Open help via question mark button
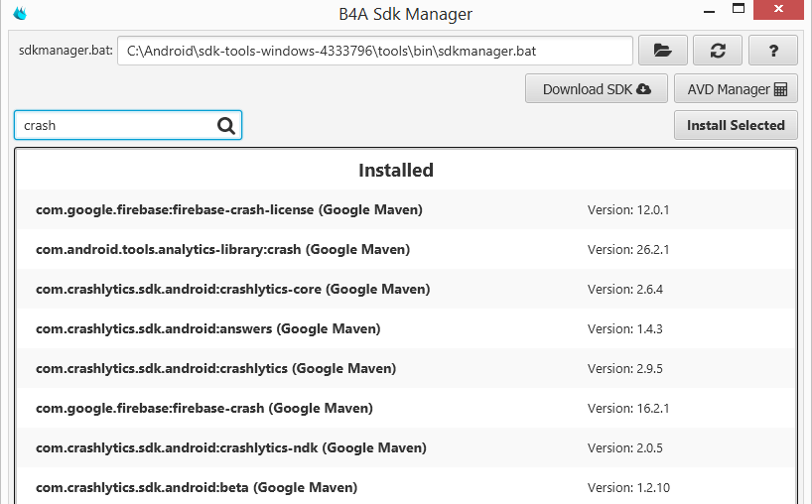Viewport: 812px width, 504px height. [x=772, y=51]
